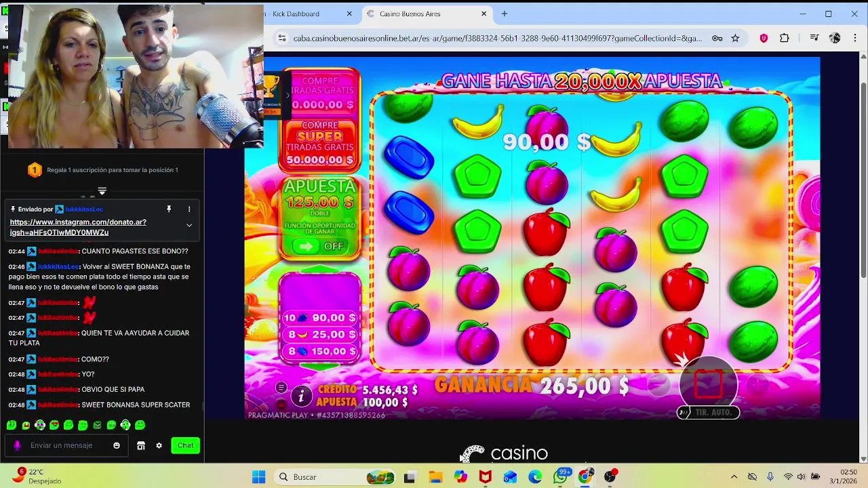Open the media control icon in Chrome
The image size is (868, 488).
814,39
